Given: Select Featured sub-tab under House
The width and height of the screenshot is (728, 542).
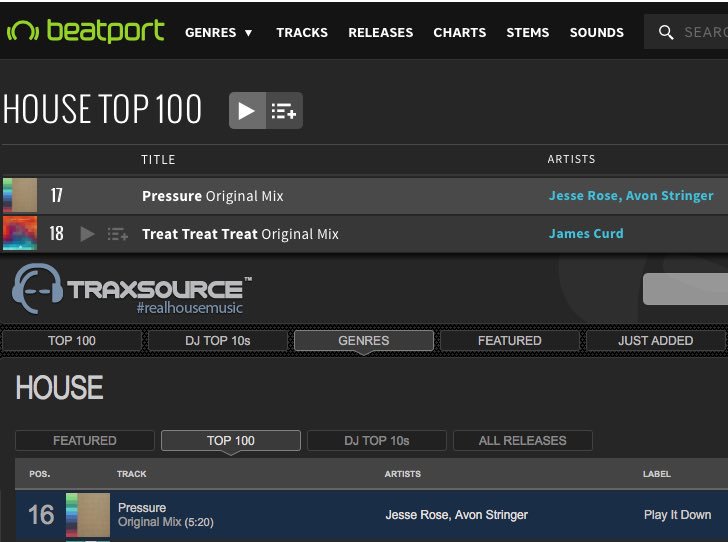Looking at the screenshot, I should click(84, 440).
